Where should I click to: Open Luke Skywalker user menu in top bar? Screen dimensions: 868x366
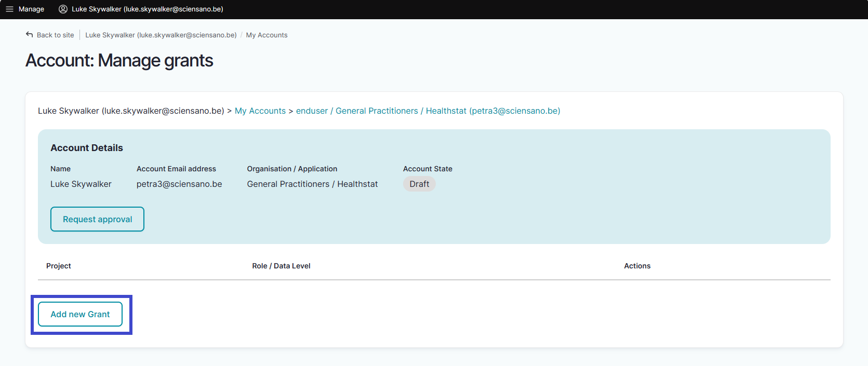pos(147,9)
